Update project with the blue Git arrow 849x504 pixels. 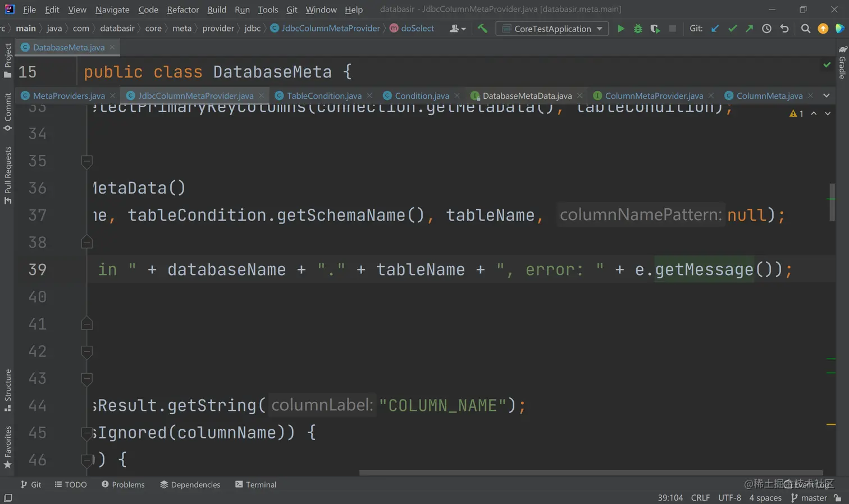tap(715, 29)
